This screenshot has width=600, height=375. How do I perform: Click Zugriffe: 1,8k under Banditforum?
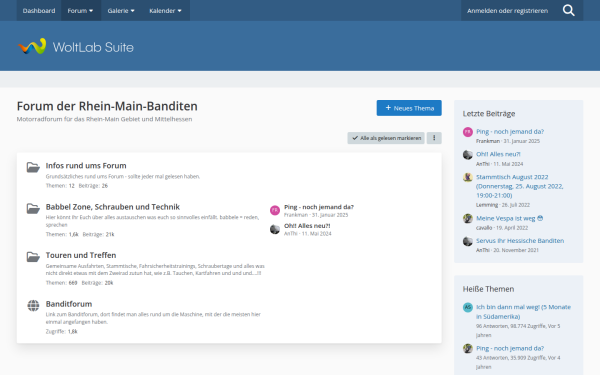(62, 332)
